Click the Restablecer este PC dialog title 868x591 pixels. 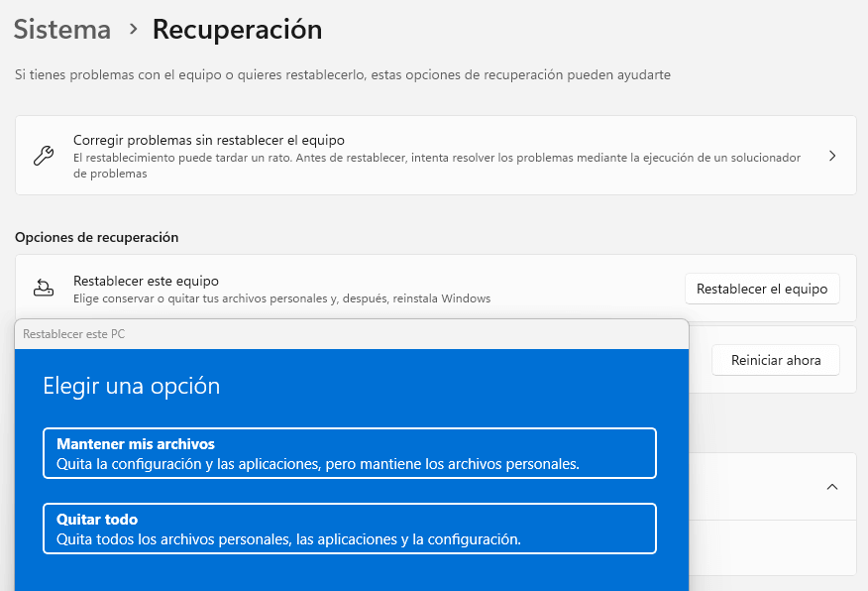pyautogui.click(x=73, y=334)
